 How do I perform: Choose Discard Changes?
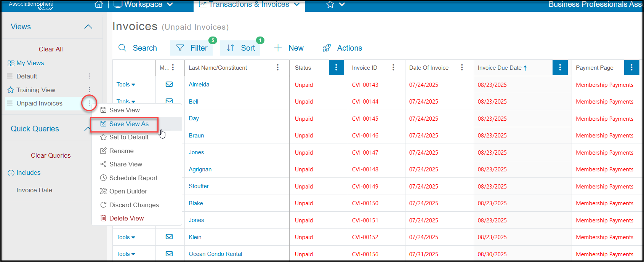click(x=134, y=205)
